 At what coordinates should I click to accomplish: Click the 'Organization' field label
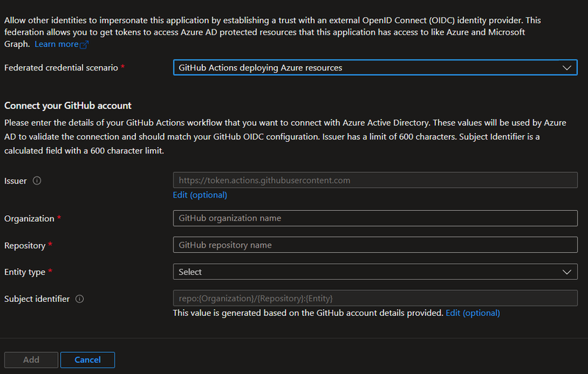pyautogui.click(x=29, y=219)
